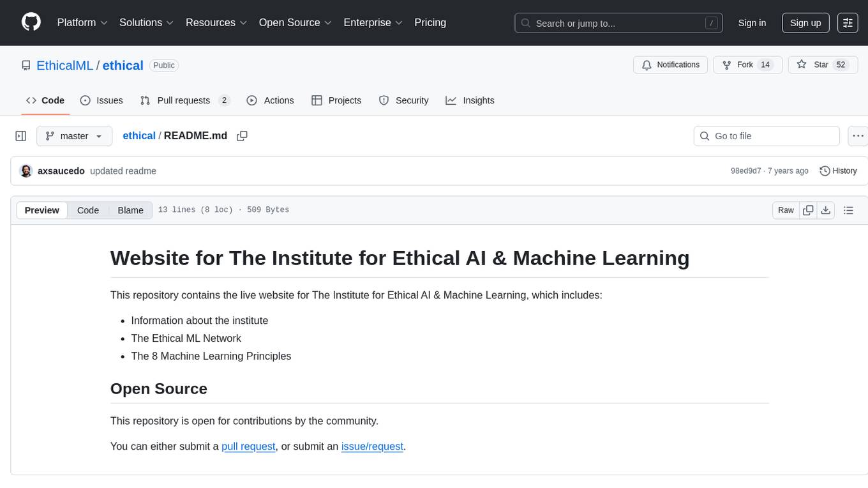This screenshot has height=488, width=868.
Task: Open the EthicalML owner link
Action: pyautogui.click(x=64, y=65)
